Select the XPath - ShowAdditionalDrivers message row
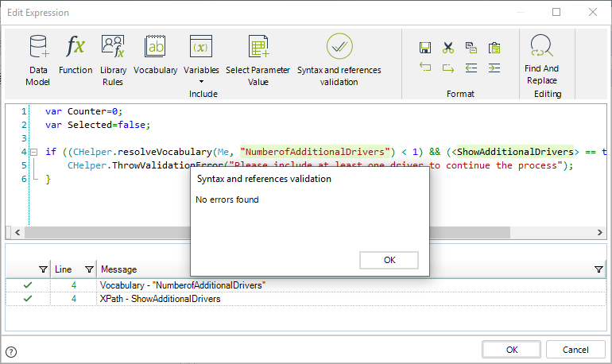Viewport: 612px width, 364px height. point(306,299)
